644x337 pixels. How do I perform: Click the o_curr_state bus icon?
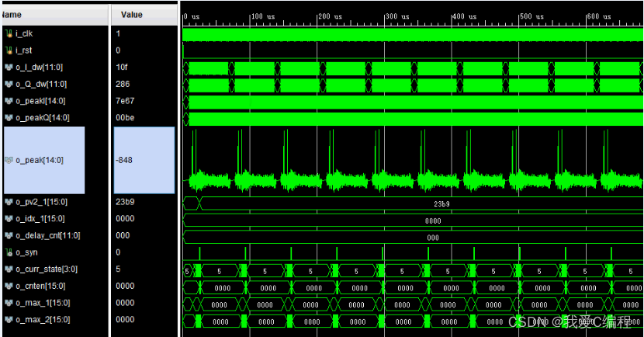(x=9, y=269)
